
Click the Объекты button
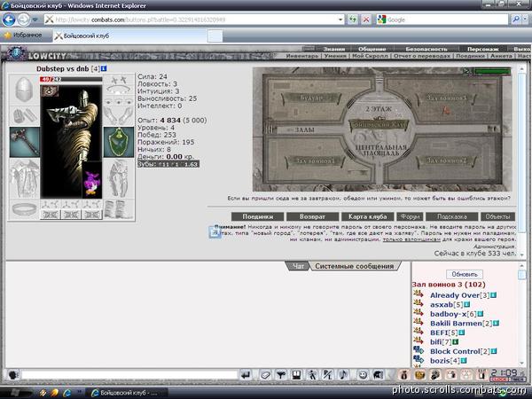coord(497,216)
